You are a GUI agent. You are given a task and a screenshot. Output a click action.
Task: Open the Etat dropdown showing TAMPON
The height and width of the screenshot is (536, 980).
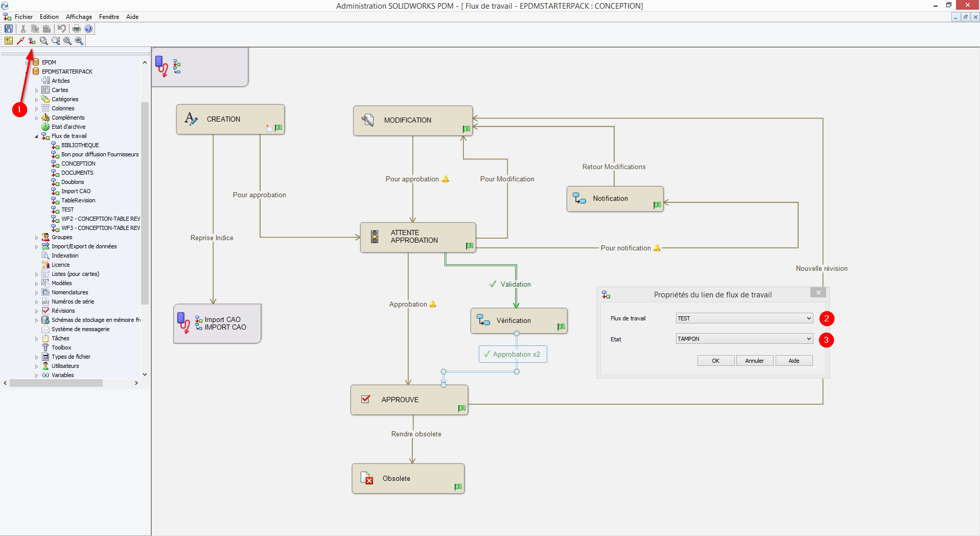pos(744,339)
